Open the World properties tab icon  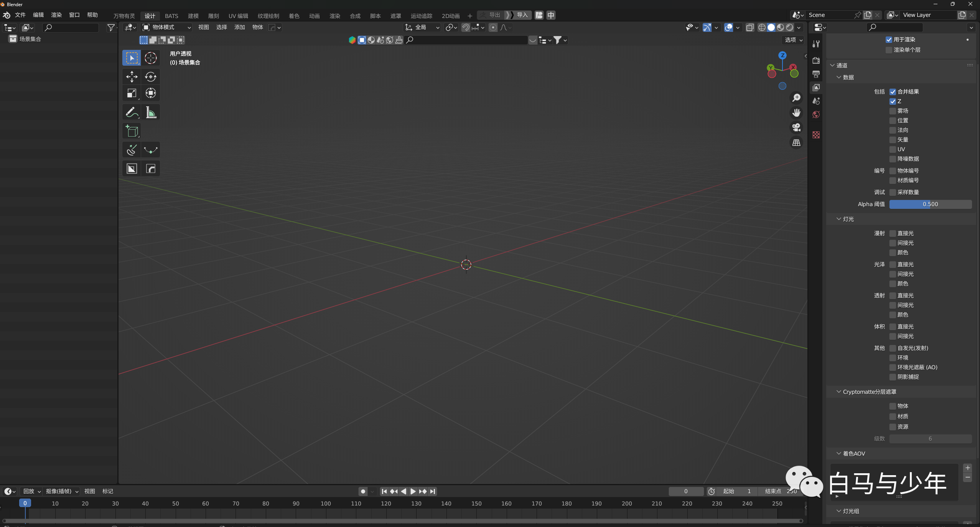tap(816, 114)
